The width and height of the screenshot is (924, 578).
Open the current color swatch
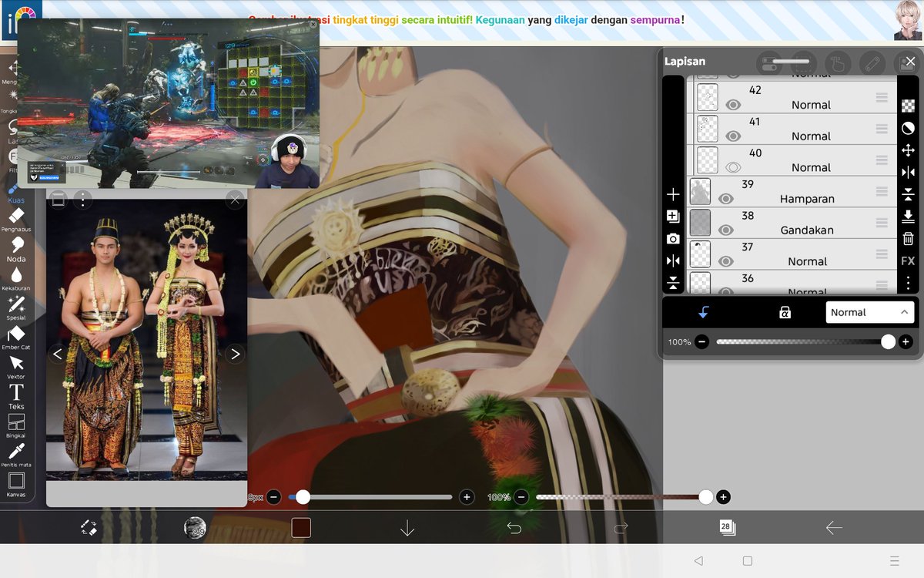301,528
